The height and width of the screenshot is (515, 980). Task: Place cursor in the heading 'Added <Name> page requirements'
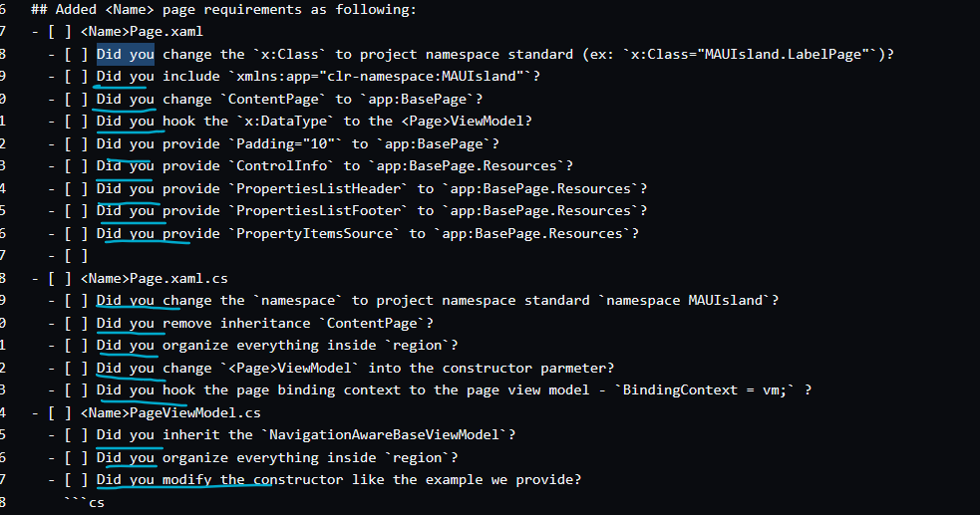coord(223,9)
